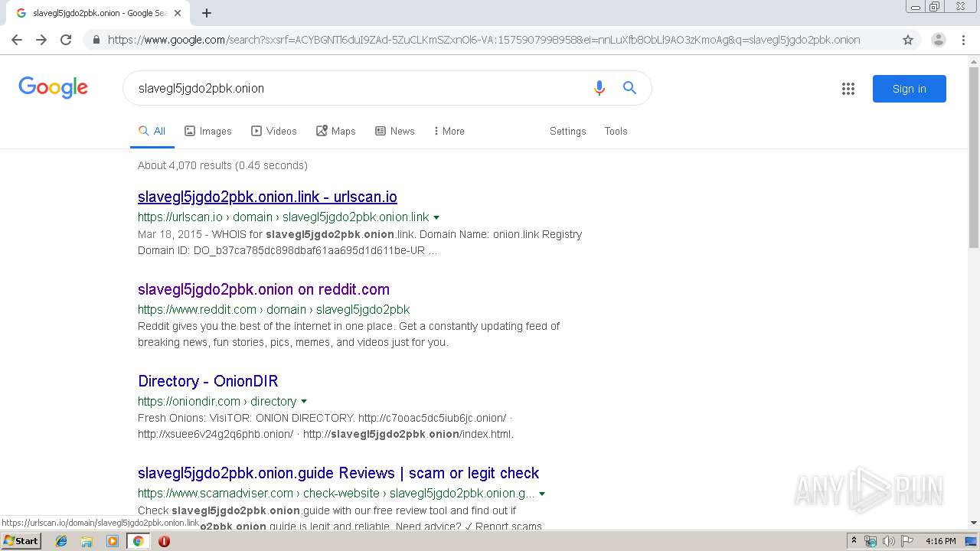The image size is (980, 551).
Task: Click the 4:16 PM taskbar clock
Action: (940, 541)
